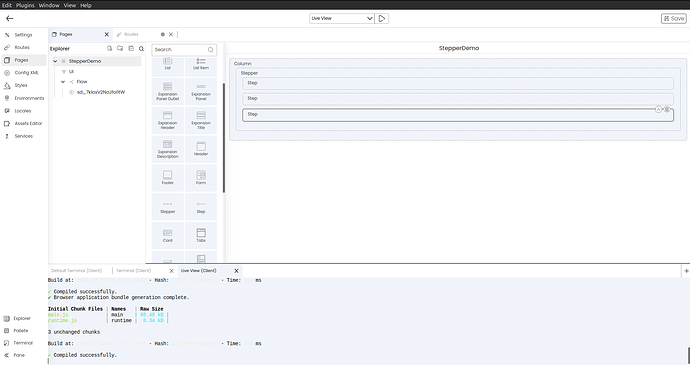
Task: Close the Live View (Client) terminal tab
Action: [x=236, y=271]
